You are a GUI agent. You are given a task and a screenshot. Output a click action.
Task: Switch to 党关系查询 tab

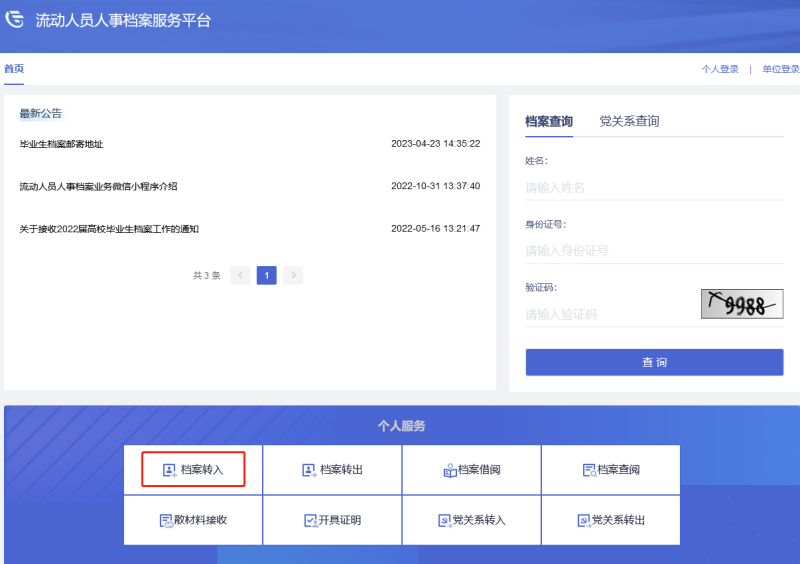tap(629, 121)
